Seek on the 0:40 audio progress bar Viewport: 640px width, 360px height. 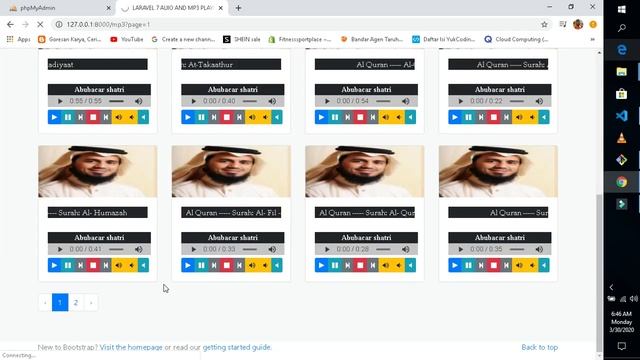tap(250, 101)
